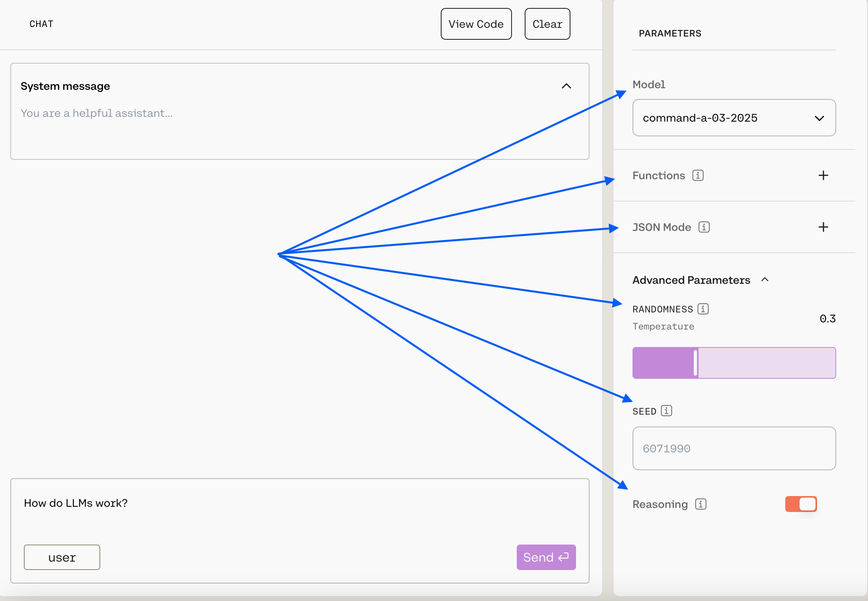Click the JSON Mode info icon

(704, 227)
